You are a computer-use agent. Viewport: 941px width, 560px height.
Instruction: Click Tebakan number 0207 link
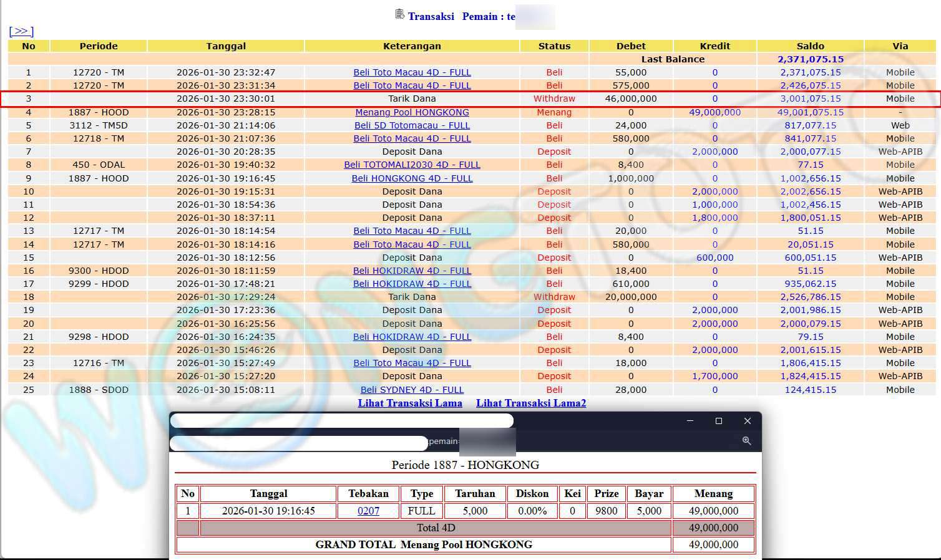(x=368, y=511)
